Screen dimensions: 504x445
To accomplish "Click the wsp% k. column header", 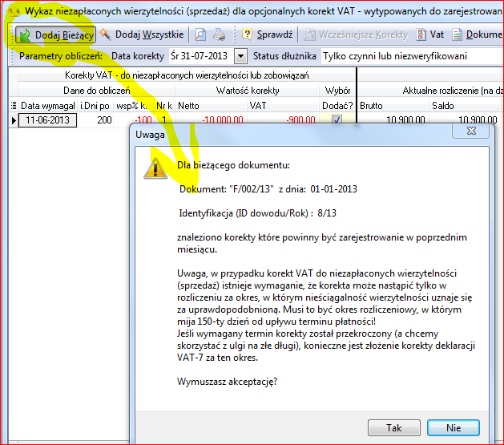I will tap(133, 106).
